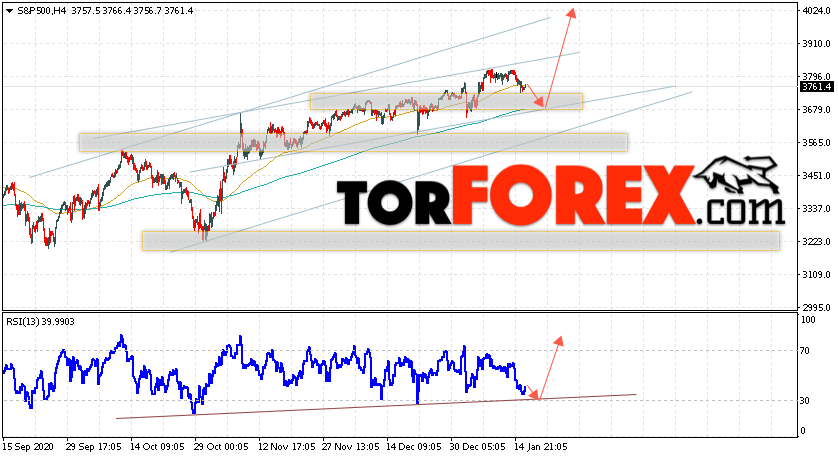Click the 3565.0 price axis label
838x458 pixels.
tap(816, 143)
